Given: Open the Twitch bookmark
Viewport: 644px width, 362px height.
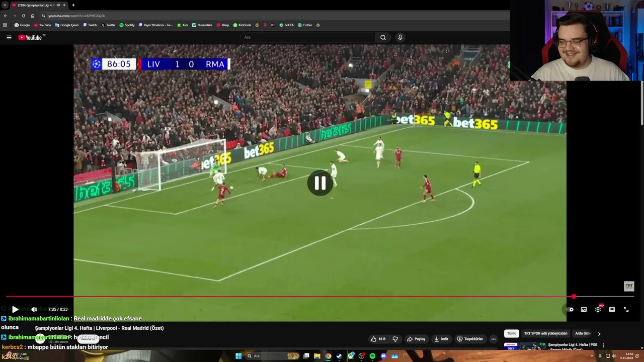Looking at the screenshot, I should pyautogui.click(x=90, y=25).
